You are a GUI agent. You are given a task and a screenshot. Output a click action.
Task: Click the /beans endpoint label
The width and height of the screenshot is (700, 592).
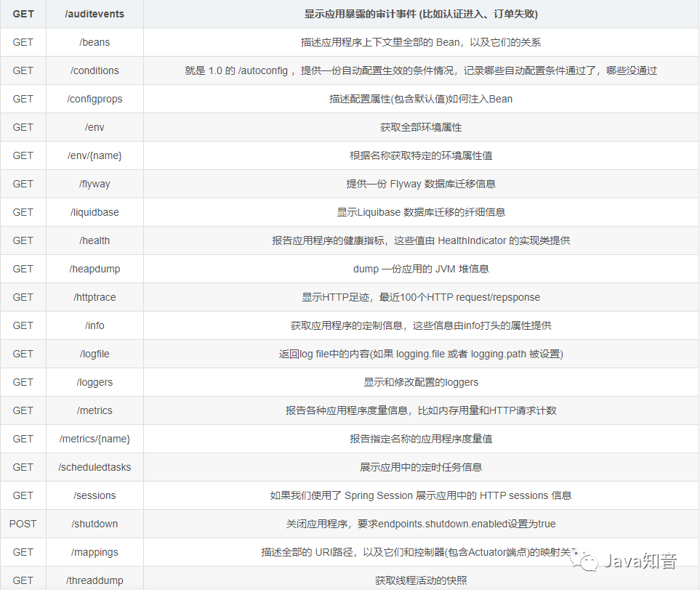(94, 42)
